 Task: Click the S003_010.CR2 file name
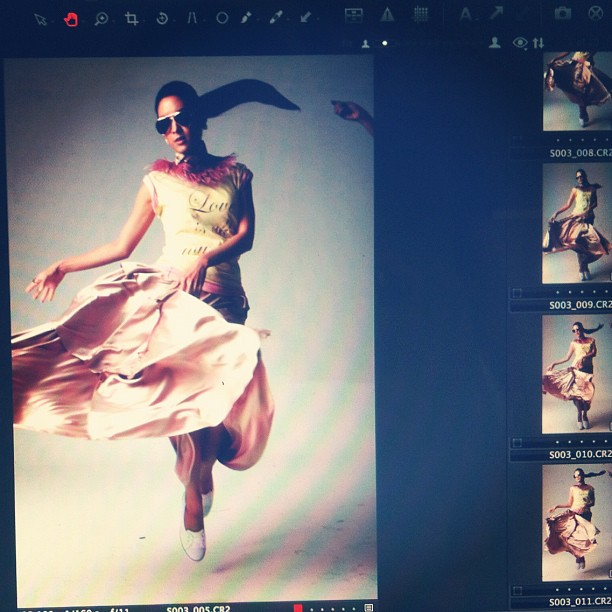pyautogui.click(x=580, y=454)
